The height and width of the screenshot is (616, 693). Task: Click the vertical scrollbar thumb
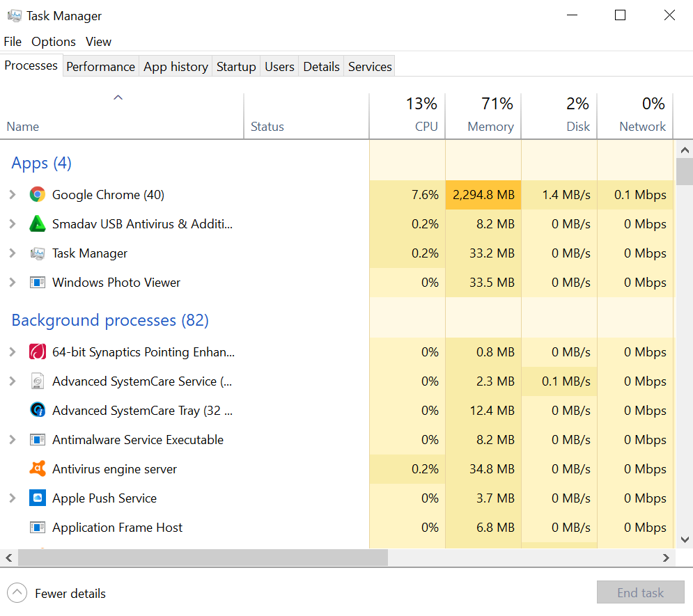[685, 171]
